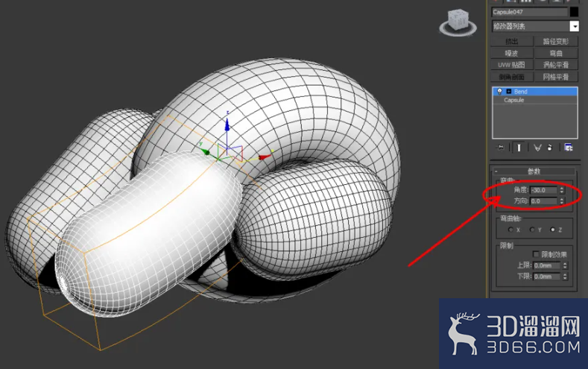The height and width of the screenshot is (369, 588).
Task: Click the 倒角剖面 modifier button
Action: (511, 77)
